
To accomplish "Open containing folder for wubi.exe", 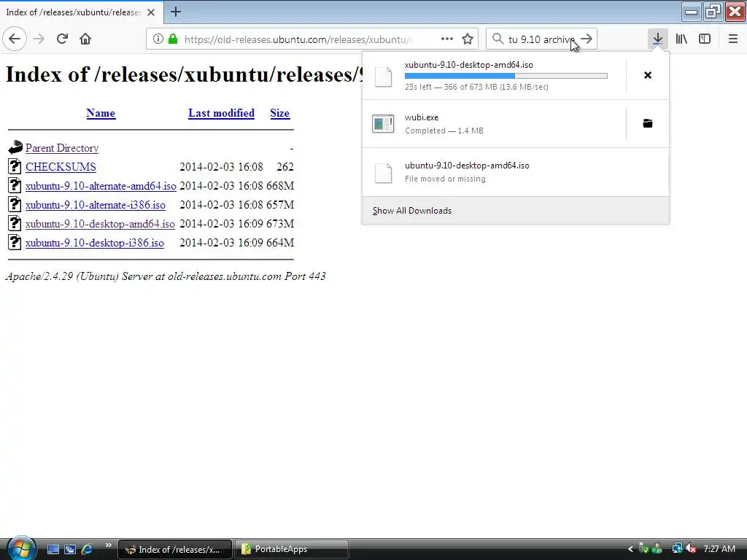I will click(x=648, y=123).
